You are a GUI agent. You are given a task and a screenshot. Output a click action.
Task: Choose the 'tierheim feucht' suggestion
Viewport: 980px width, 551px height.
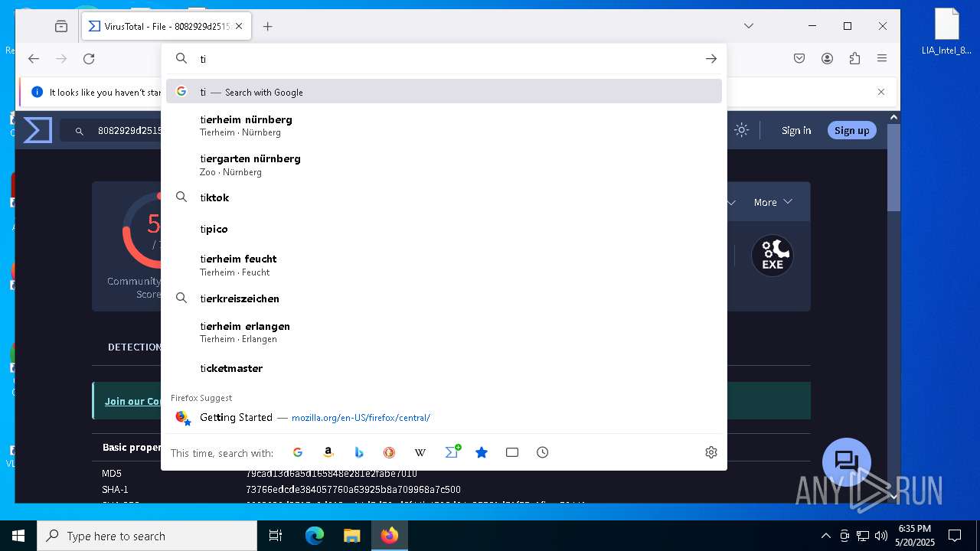(444, 265)
